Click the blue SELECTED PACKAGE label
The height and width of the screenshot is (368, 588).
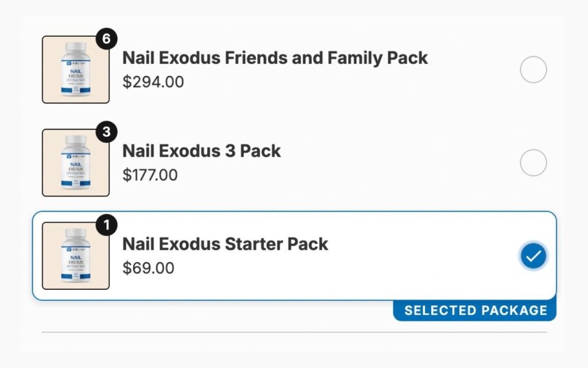(x=475, y=310)
